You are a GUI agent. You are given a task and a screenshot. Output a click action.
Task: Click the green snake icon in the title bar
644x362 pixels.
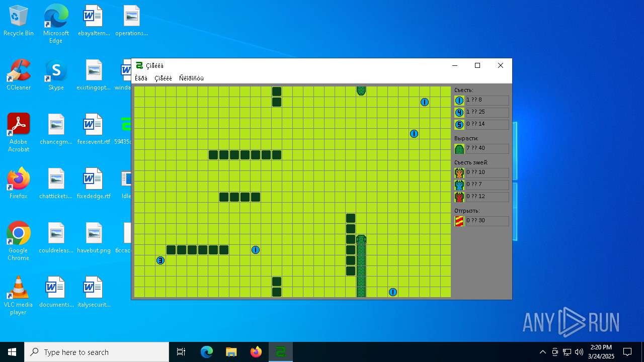139,65
